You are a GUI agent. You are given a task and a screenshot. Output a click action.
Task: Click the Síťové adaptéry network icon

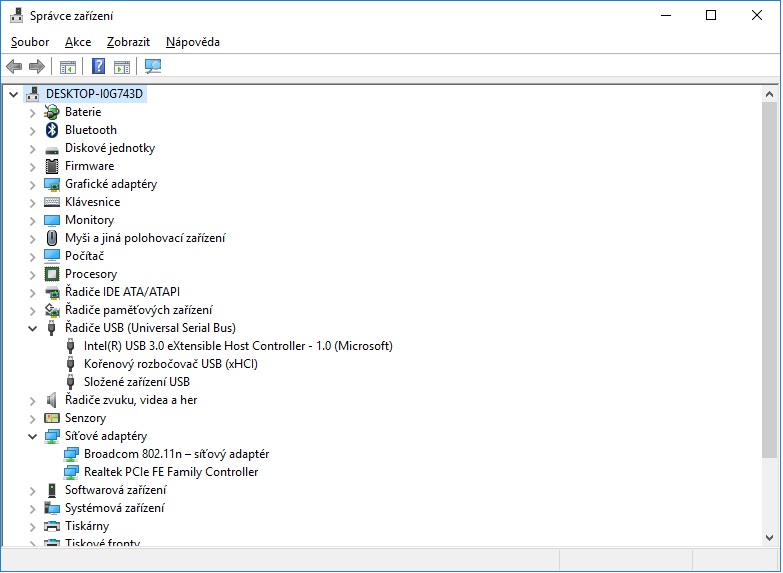pyautogui.click(x=52, y=436)
